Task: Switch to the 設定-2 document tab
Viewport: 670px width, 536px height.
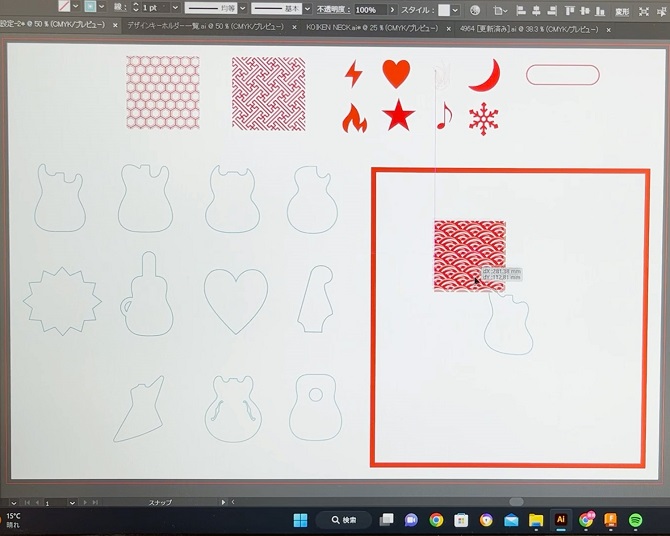Action: coord(53,25)
